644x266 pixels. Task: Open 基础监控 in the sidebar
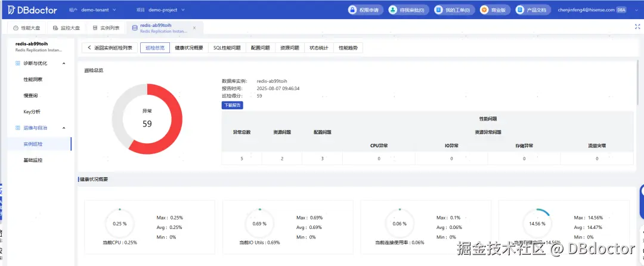coord(33,160)
